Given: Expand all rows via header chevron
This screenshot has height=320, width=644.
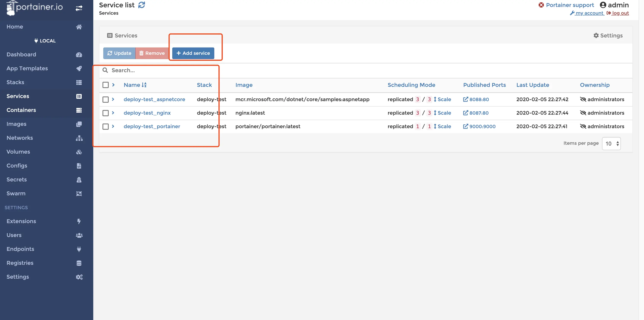Looking at the screenshot, I should coord(113,85).
